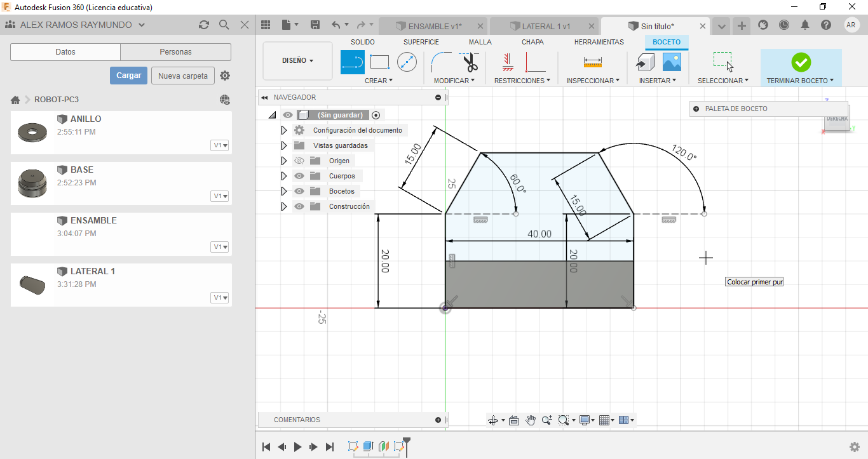Switch to the SUPERFICIE ribbon tab
868x459 pixels.
421,42
